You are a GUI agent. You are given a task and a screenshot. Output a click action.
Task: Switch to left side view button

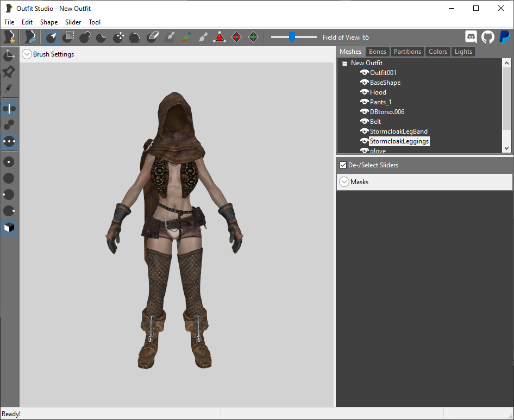click(9, 195)
